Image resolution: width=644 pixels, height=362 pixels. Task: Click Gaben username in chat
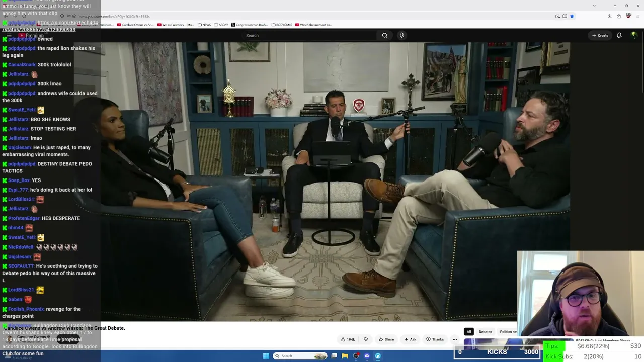15,300
